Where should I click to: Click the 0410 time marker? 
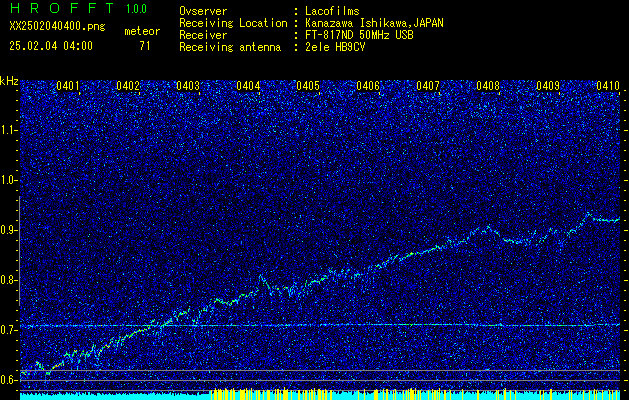pyautogui.click(x=608, y=85)
